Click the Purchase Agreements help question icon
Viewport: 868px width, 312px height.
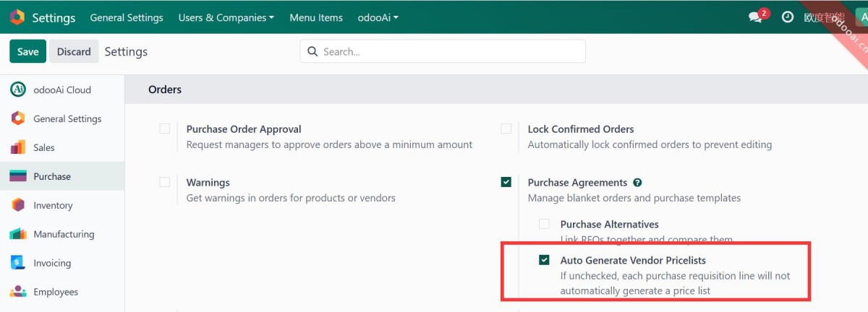point(637,183)
